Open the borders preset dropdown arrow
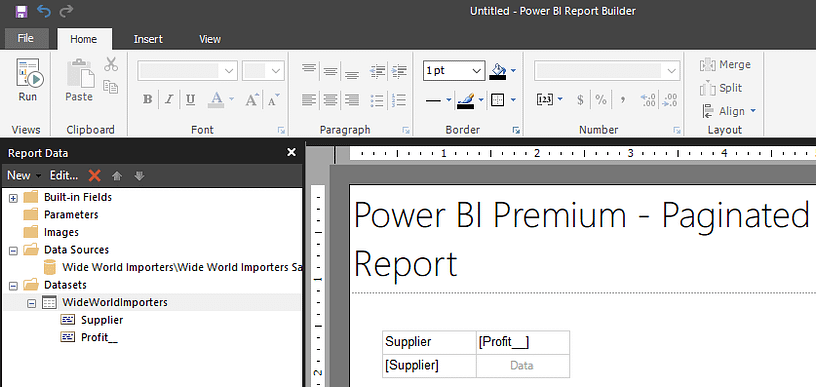This screenshot has height=387, width=816. [513, 99]
